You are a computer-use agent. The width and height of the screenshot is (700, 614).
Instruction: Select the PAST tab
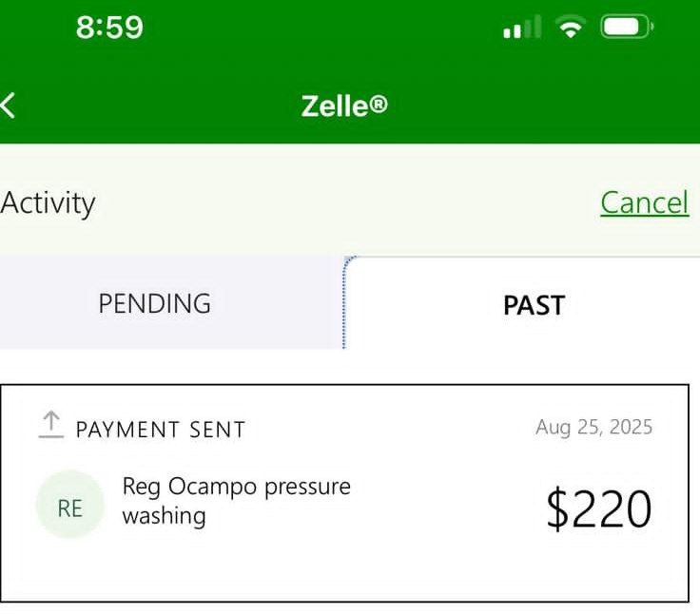pos(534,305)
